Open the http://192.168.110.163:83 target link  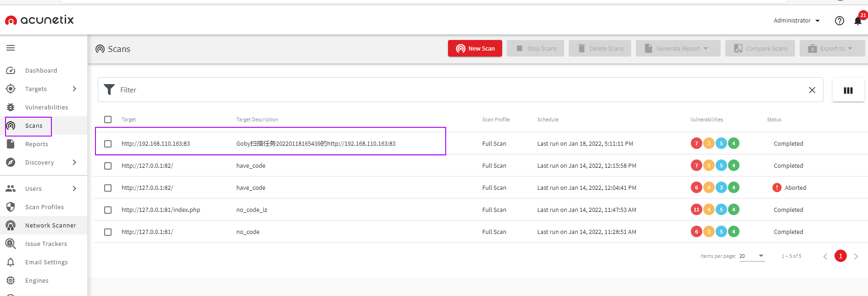pos(156,144)
